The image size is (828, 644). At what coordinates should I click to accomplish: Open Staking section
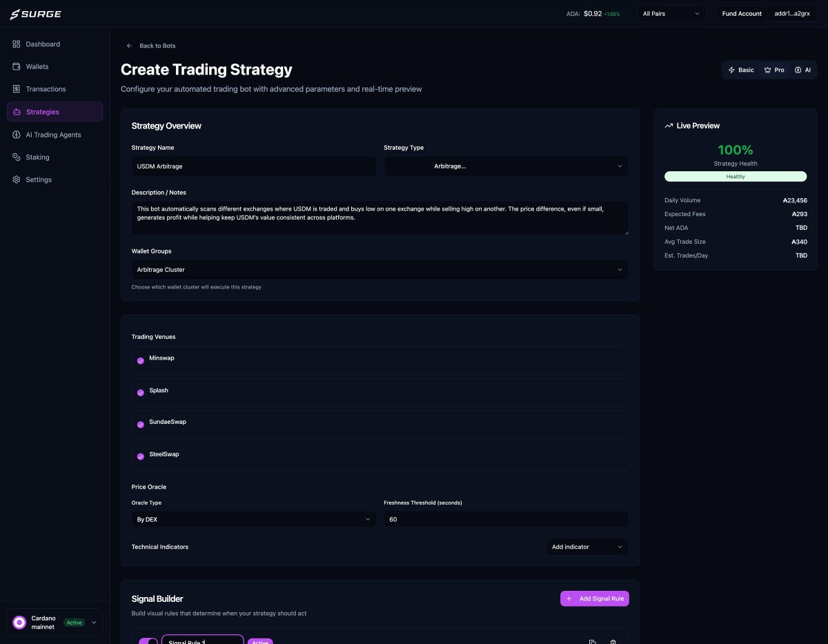(x=55, y=157)
